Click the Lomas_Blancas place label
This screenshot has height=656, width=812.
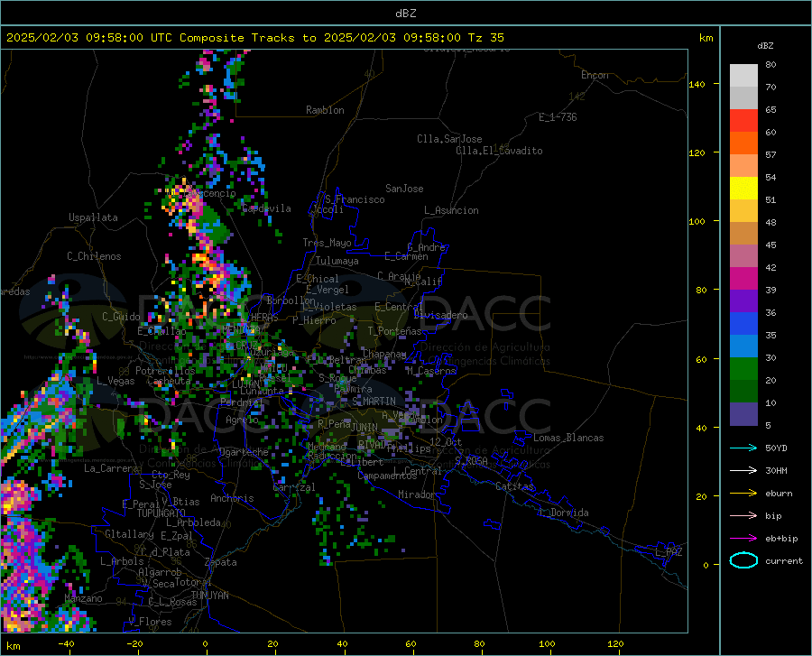tap(568, 438)
